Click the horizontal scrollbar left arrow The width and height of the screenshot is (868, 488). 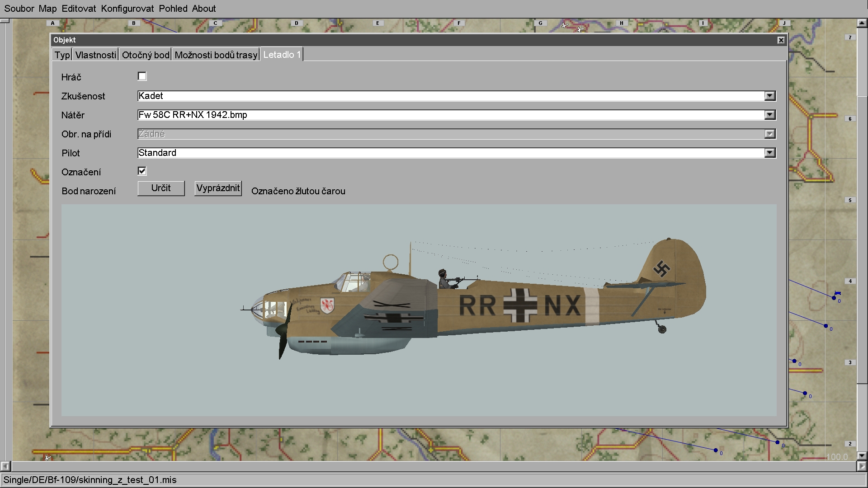(x=5, y=466)
